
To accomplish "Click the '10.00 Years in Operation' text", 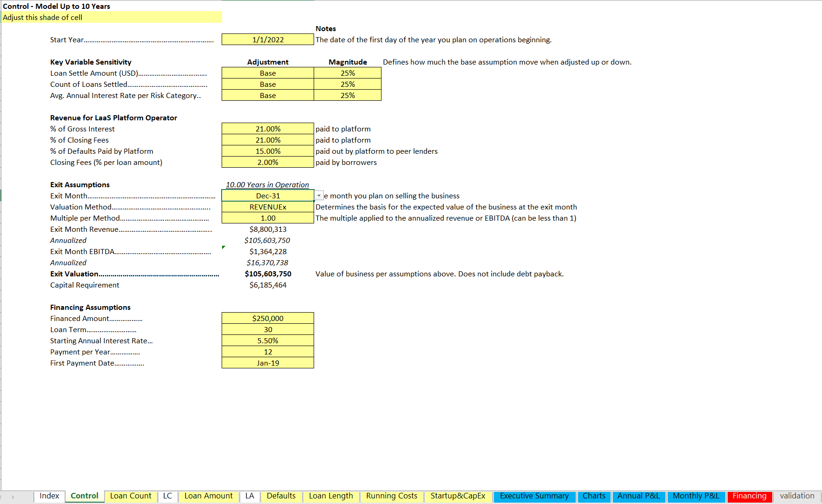I will click(267, 184).
